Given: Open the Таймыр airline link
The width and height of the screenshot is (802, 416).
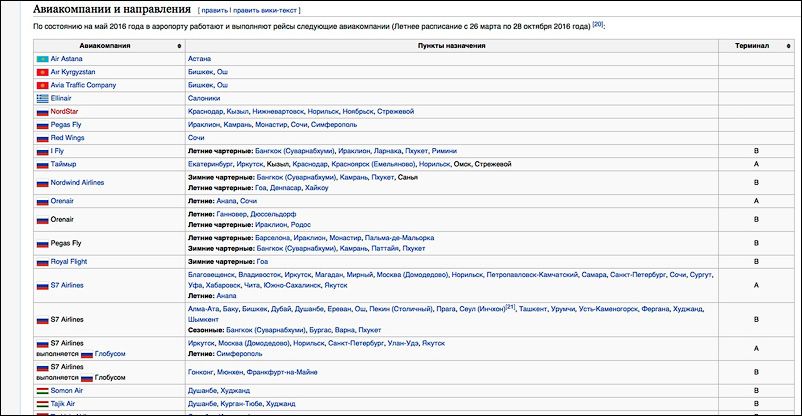Looking at the screenshot, I should (x=63, y=165).
